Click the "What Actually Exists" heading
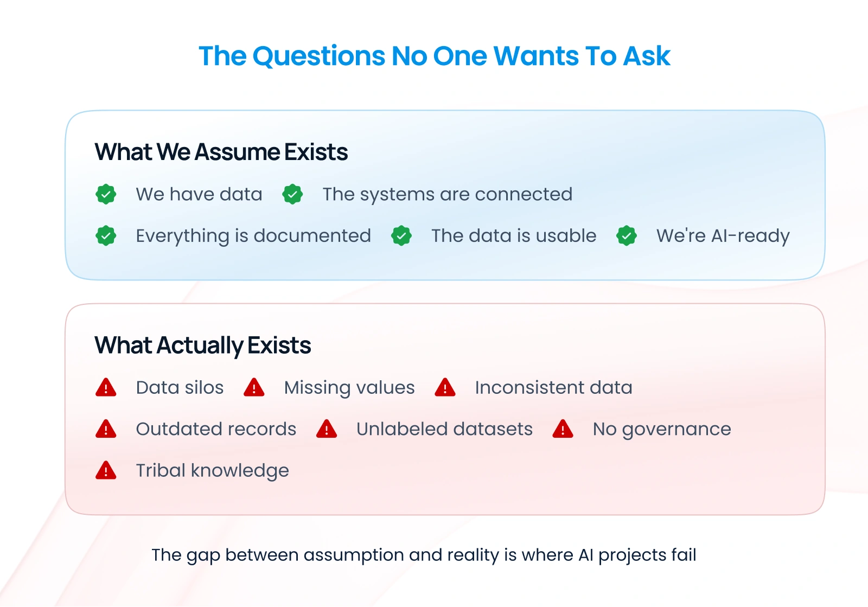Viewport: 868px width, 607px height. (x=203, y=345)
